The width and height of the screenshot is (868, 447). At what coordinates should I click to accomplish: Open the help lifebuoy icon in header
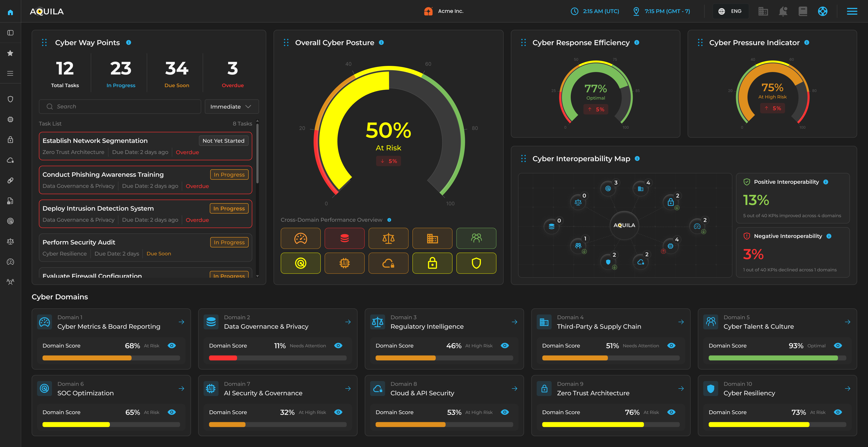(x=823, y=12)
